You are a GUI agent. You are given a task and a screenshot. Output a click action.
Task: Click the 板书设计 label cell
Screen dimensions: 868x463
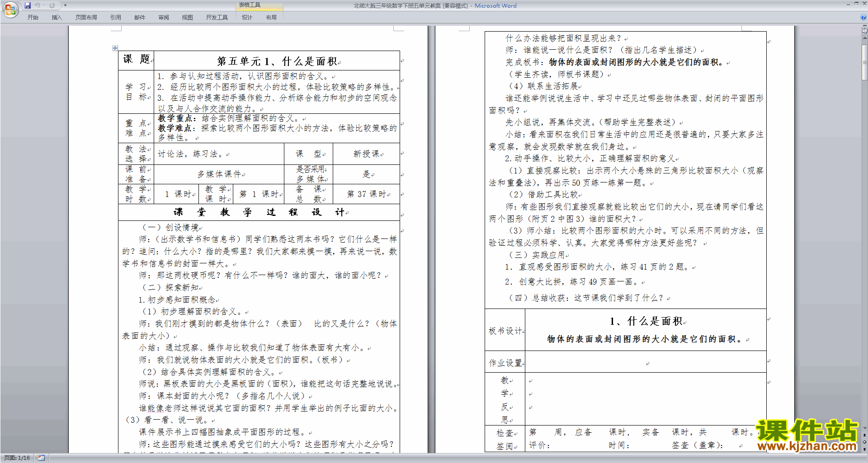pyautogui.click(x=505, y=331)
